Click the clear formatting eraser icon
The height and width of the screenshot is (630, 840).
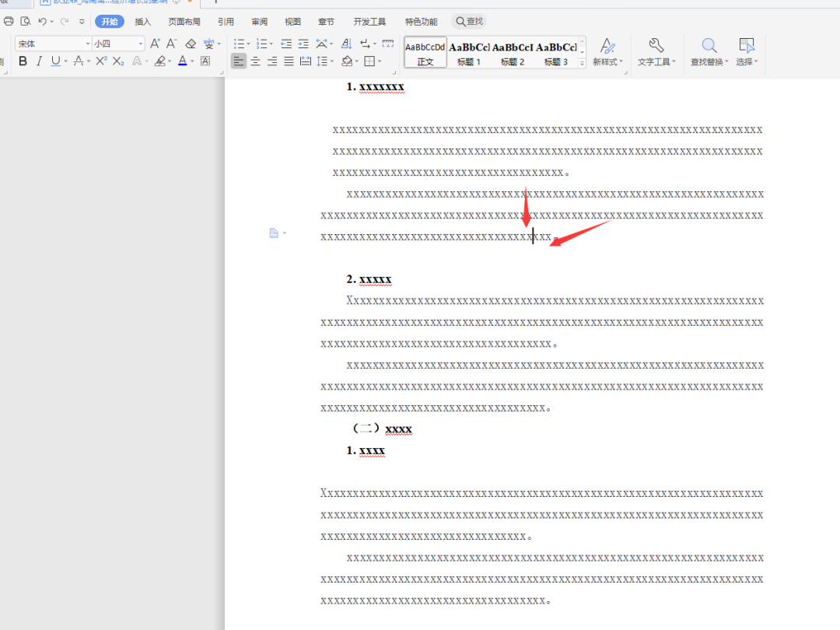pyautogui.click(x=191, y=44)
